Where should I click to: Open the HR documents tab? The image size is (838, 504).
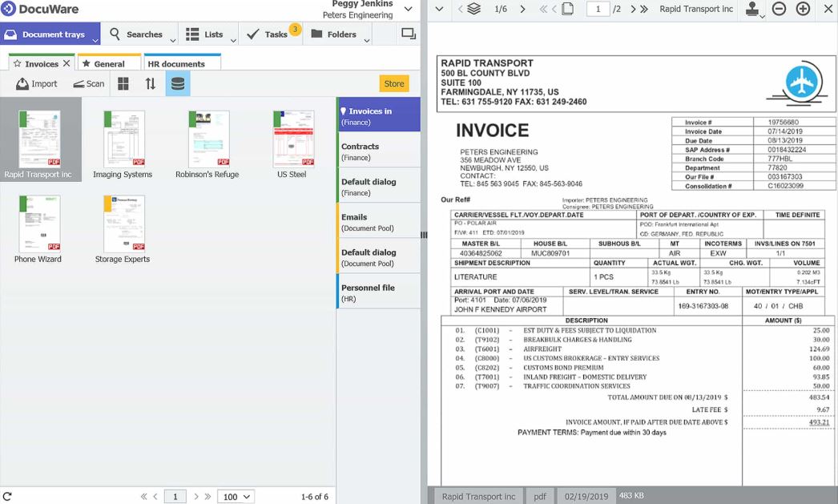(x=176, y=64)
